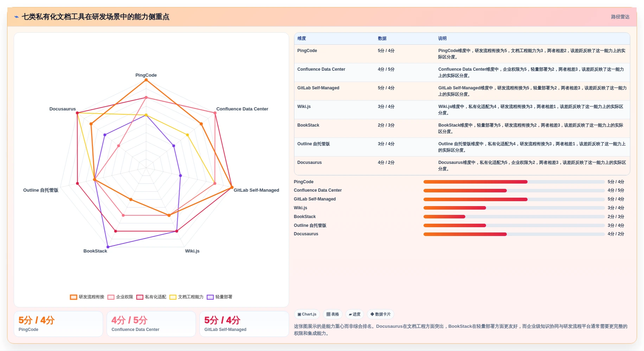The image size is (644, 351).
Task: Open the GitLab Self-Managed summary card
Action: 244,324
